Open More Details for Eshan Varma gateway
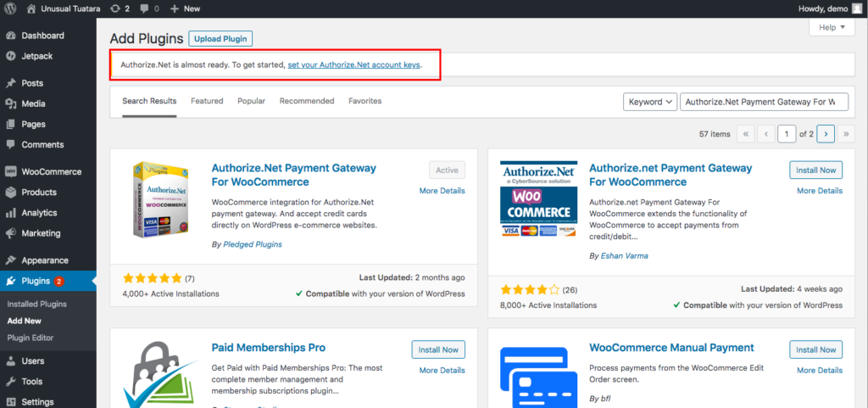This screenshot has width=868, height=408. point(820,191)
